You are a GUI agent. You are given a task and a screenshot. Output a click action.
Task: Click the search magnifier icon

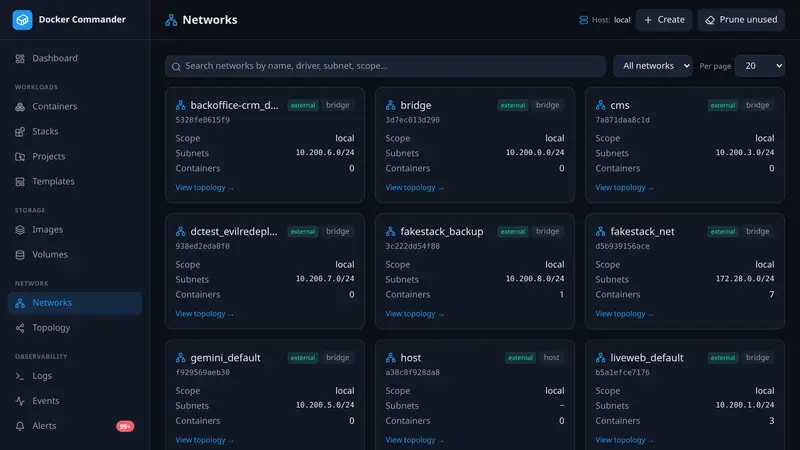[176, 66]
